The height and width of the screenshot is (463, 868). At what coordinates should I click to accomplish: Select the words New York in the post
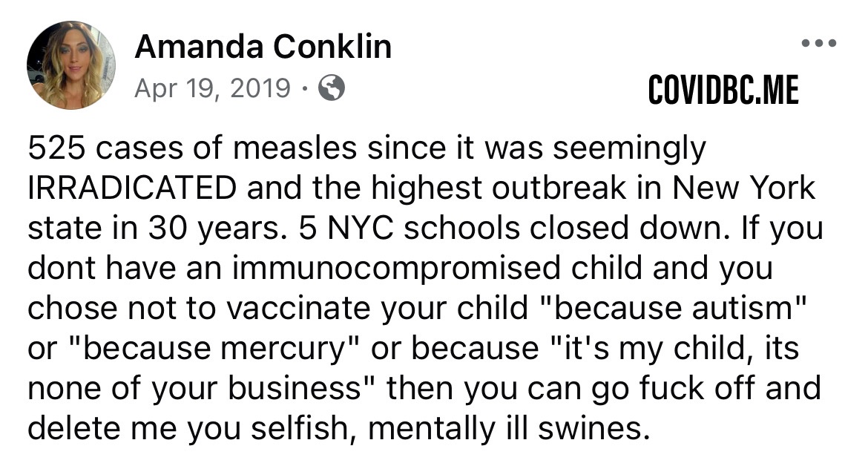click(743, 188)
